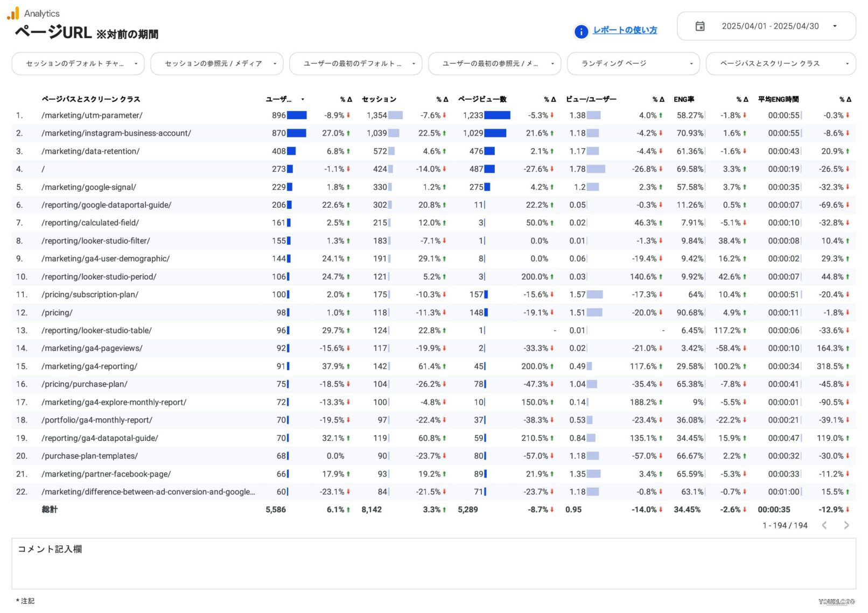Select the /marketing/utm-parameter/ row

click(92, 116)
